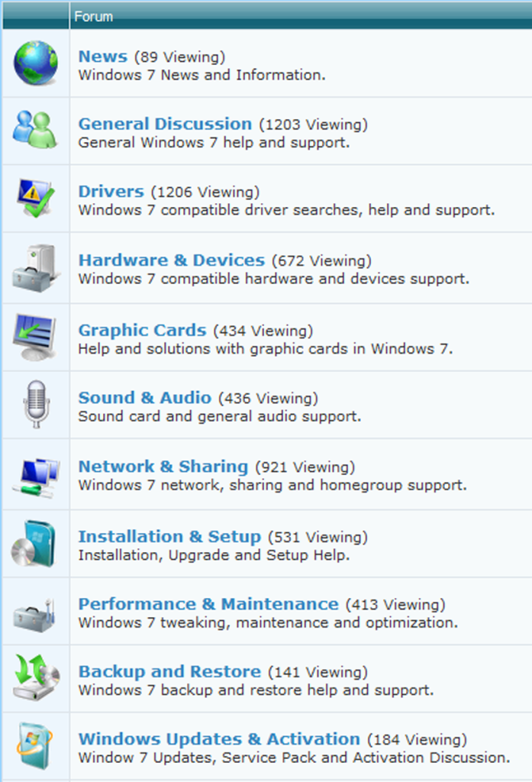
Task: Open Performance & Maintenance forum link
Action: (x=208, y=604)
